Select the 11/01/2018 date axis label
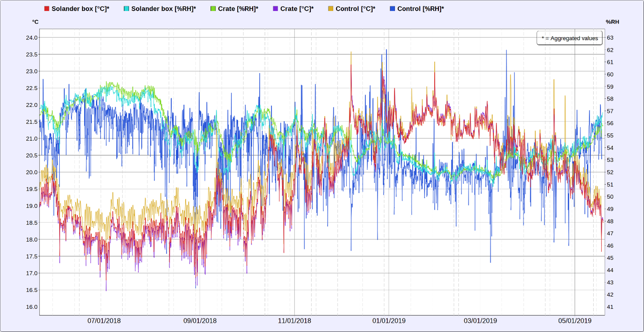 [294, 321]
